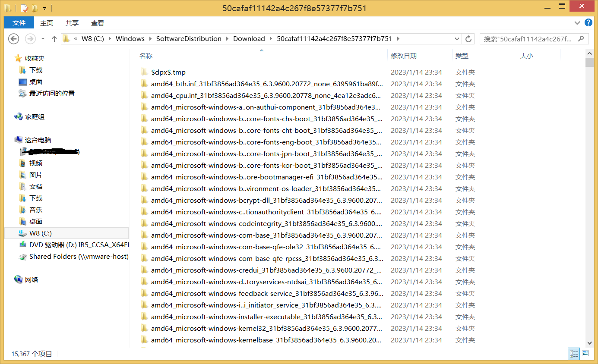The image size is (598, 364).
Task: Expand the arrow after Download in breadcrumb
Action: [x=271, y=38]
